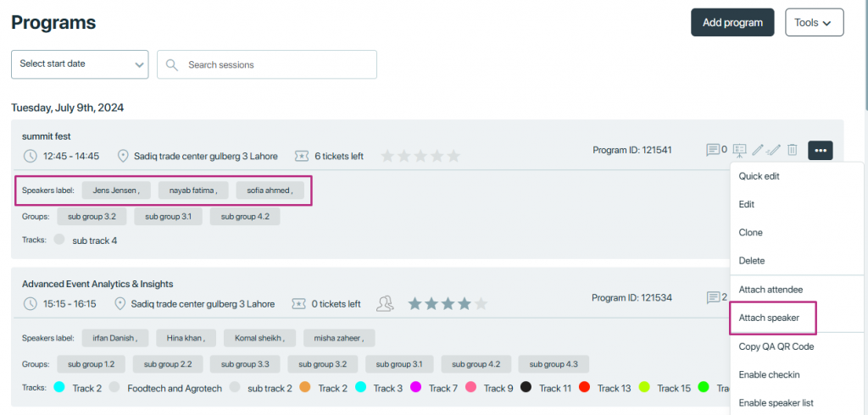Select Enable speaker list option
Viewport: 868px width, 415px height.
776,403
